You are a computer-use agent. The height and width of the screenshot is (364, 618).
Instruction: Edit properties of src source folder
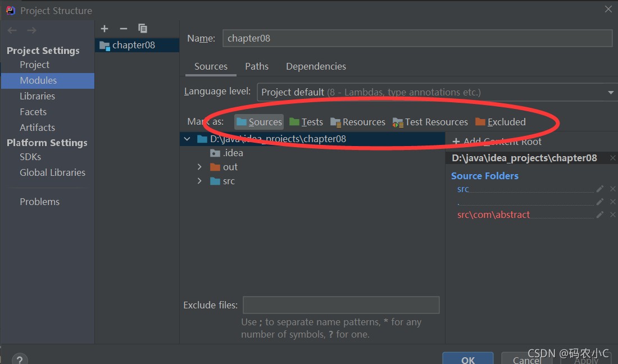click(x=600, y=189)
